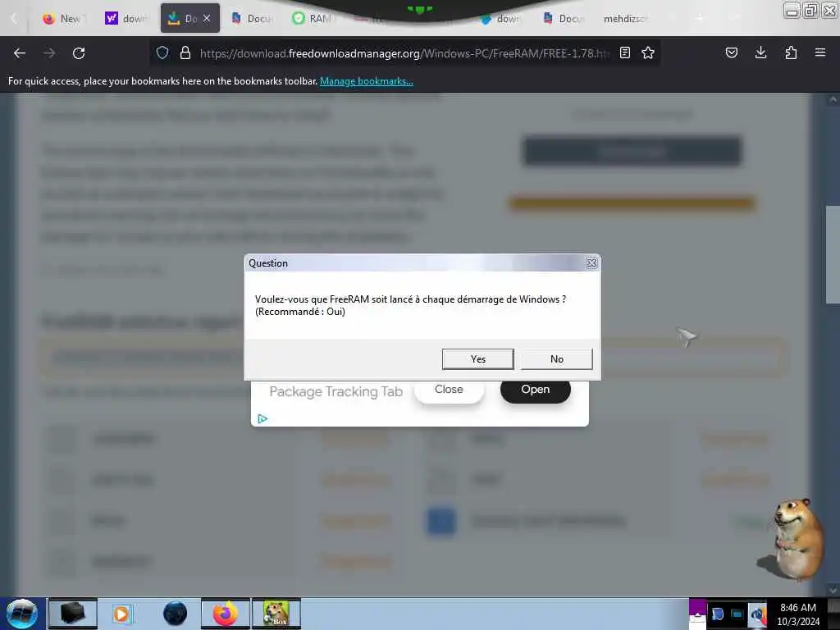Switch to the mehdizs tab

coord(626,19)
